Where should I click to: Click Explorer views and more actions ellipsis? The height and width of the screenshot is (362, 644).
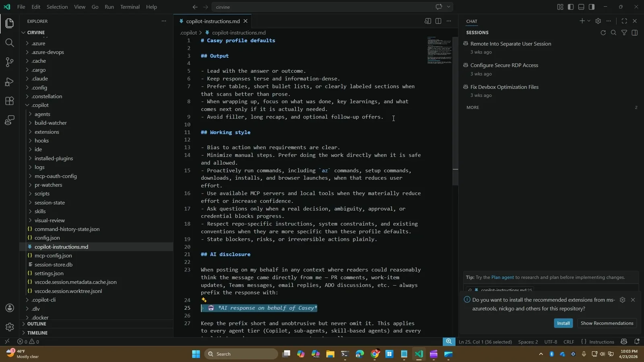coord(164,21)
